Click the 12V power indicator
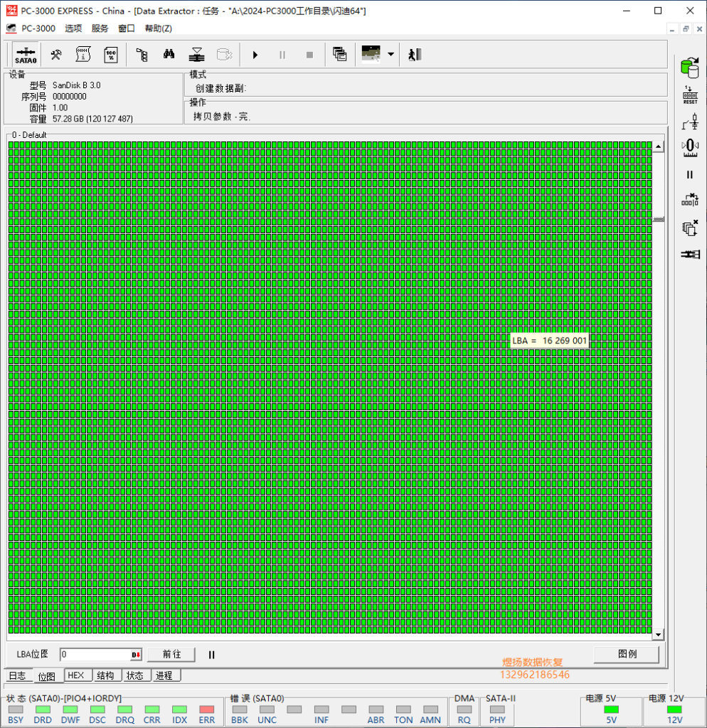The image size is (707, 728). 674,710
